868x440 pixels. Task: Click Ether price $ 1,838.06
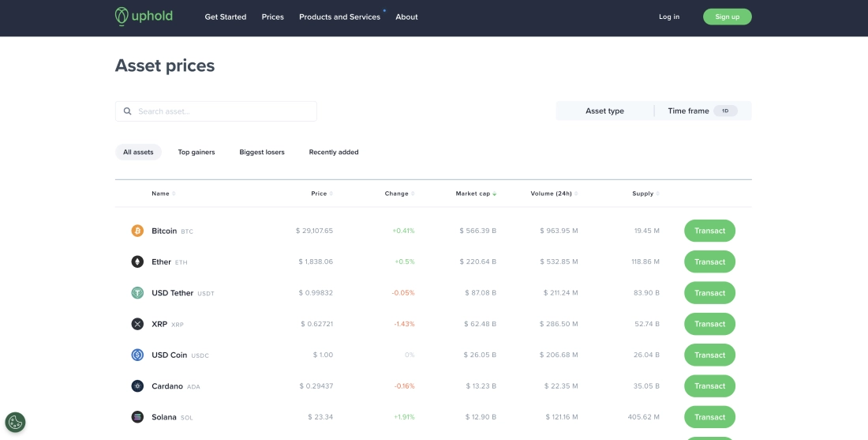(x=316, y=261)
